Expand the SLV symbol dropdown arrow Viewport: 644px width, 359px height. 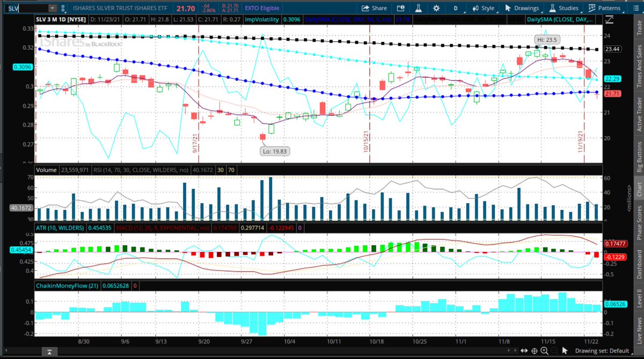[x=52, y=9]
